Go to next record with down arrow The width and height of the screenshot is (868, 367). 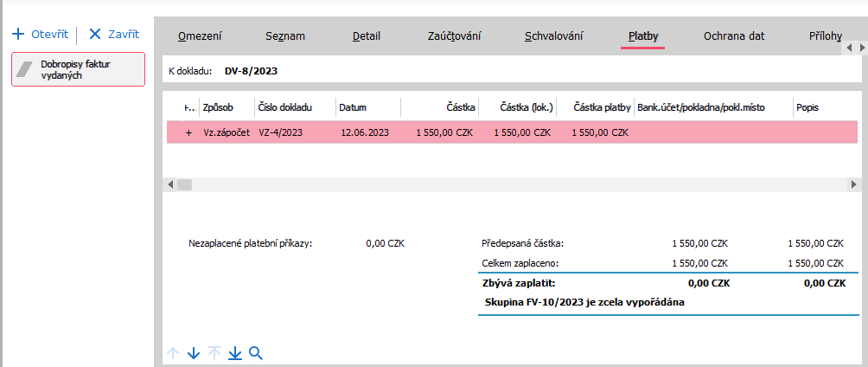click(194, 353)
